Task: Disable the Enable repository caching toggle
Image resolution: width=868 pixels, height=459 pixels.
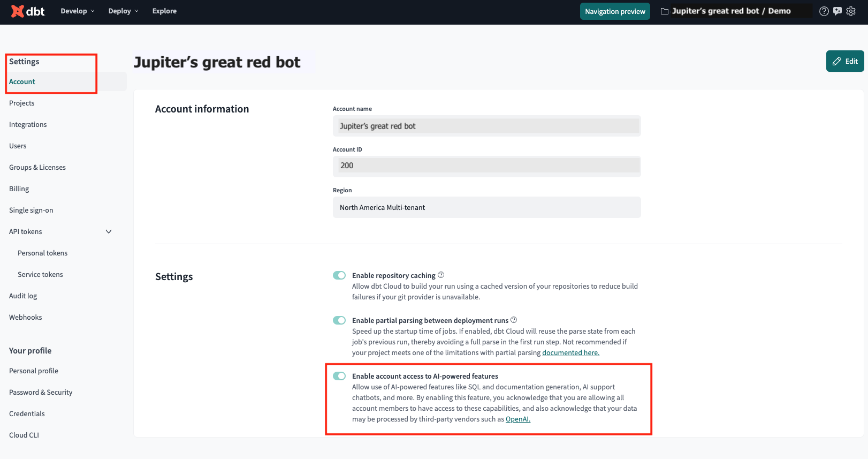Action: (x=339, y=275)
